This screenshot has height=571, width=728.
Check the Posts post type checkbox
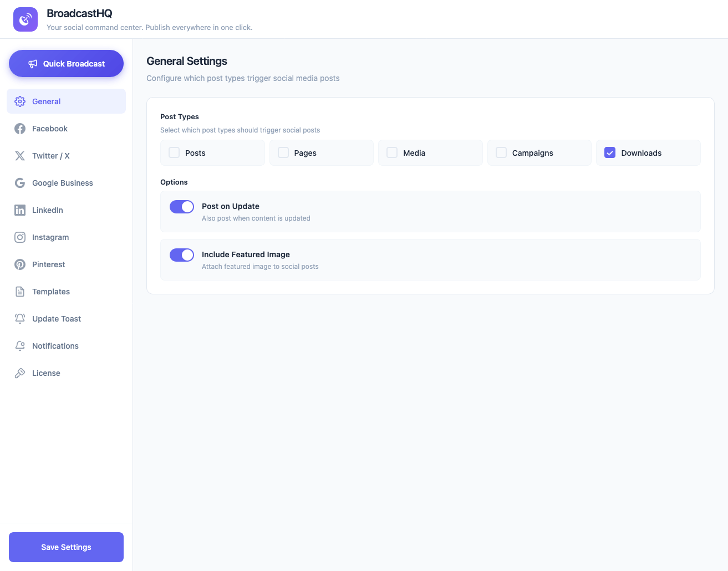(x=174, y=152)
